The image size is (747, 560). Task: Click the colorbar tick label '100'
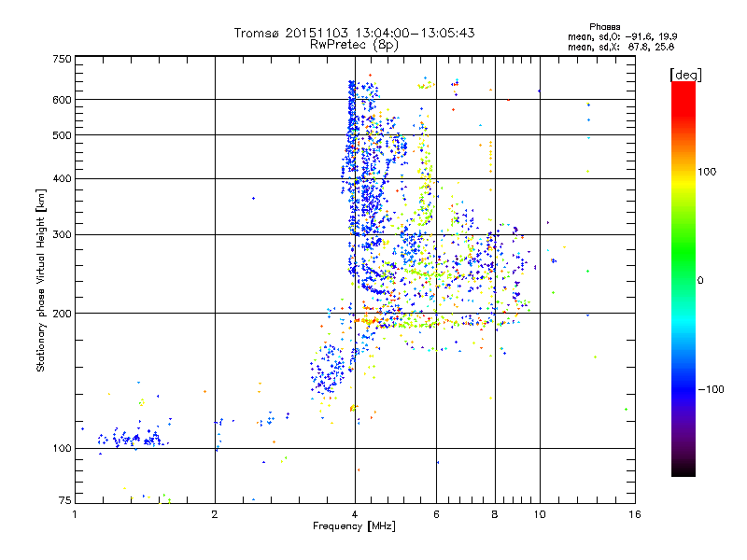(x=707, y=172)
